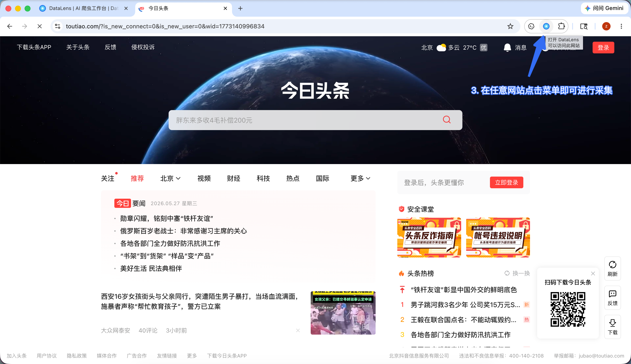The width and height of the screenshot is (631, 364).
Task: Click 换一换 refresh hot list
Action: (x=517, y=273)
